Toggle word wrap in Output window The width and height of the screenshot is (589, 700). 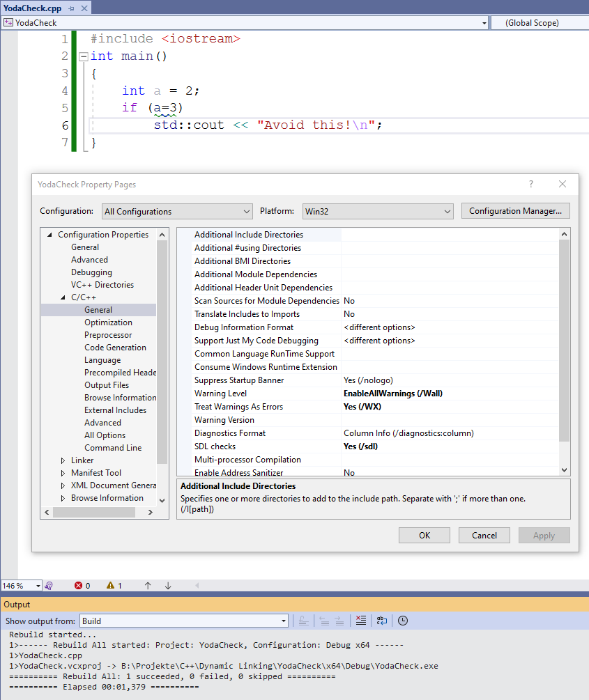click(x=382, y=621)
